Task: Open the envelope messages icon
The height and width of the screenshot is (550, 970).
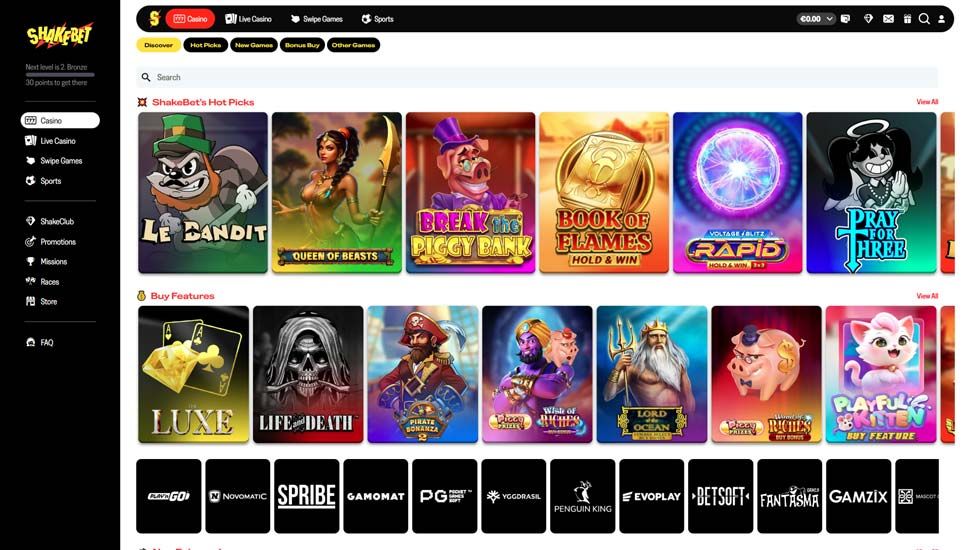Action: point(888,19)
